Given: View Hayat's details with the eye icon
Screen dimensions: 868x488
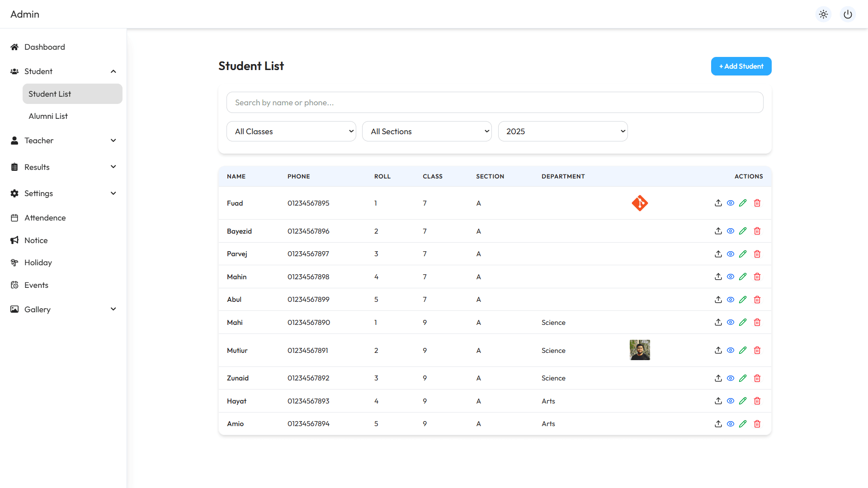Looking at the screenshot, I should (x=731, y=401).
